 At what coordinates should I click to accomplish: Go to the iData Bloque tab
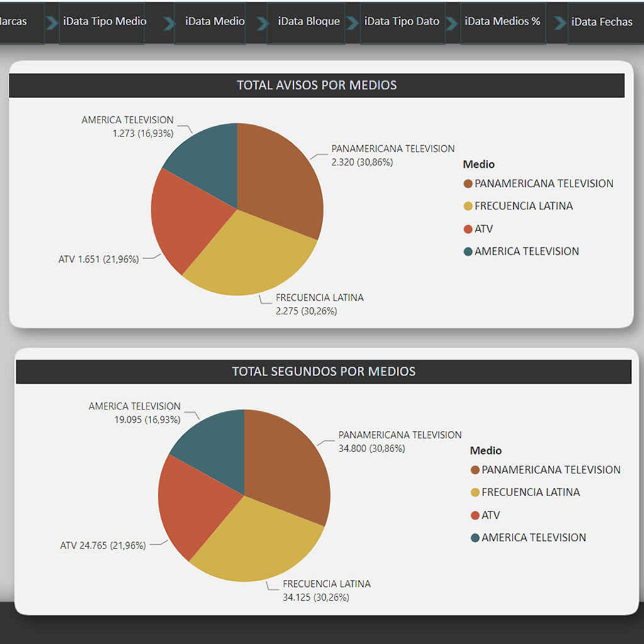pos(306,22)
